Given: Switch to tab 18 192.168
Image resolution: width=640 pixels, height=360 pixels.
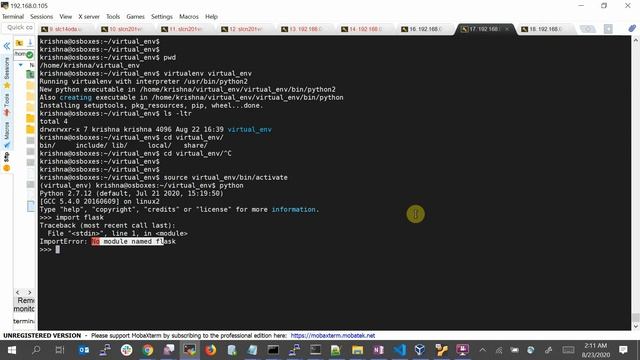Looking at the screenshot, I should 546,29.
